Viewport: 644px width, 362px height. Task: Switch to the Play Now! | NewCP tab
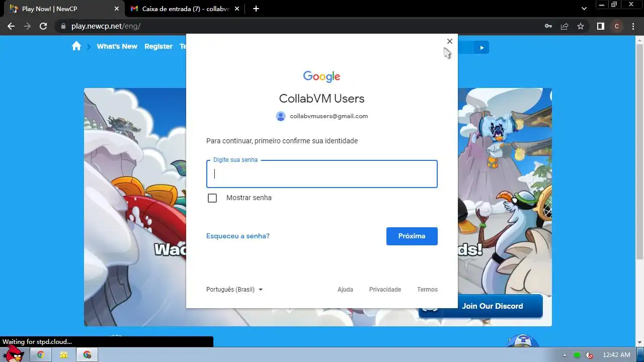click(x=64, y=9)
